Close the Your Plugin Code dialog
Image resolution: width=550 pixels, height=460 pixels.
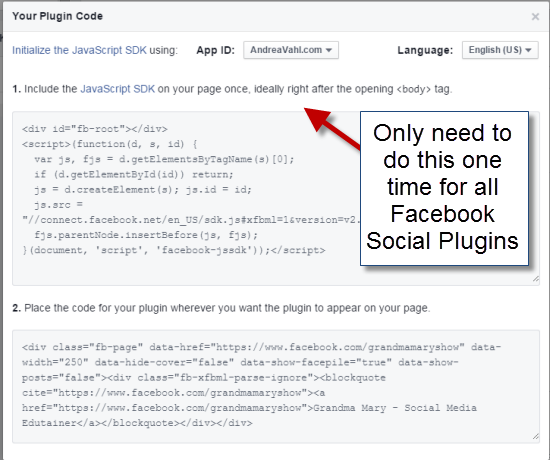coord(535,16)
